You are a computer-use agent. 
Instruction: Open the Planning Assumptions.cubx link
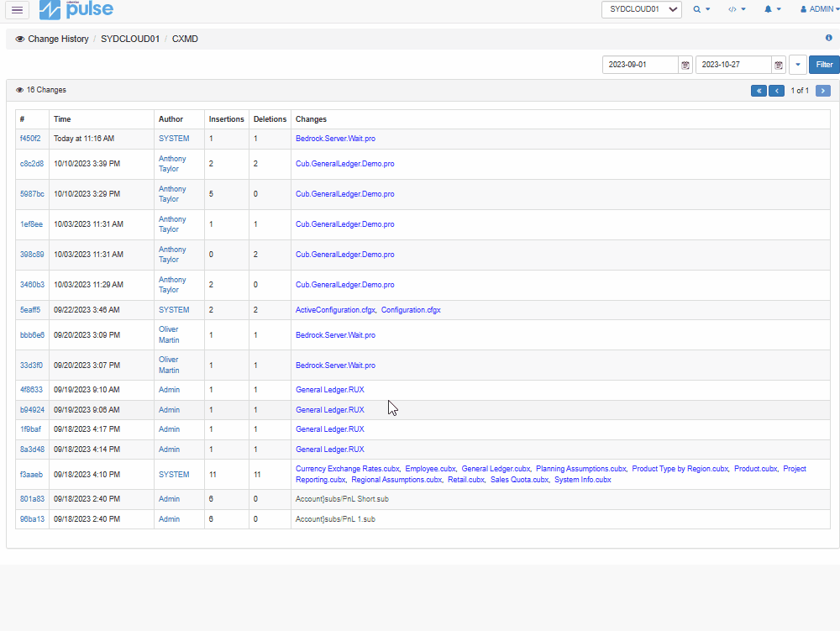(581, 469)
